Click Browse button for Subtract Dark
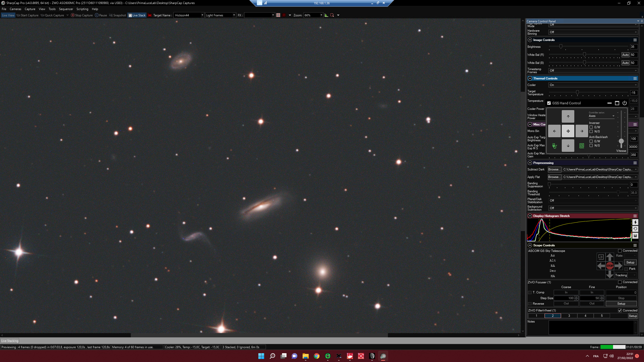644x362 pixels. (x=554, y=169)
